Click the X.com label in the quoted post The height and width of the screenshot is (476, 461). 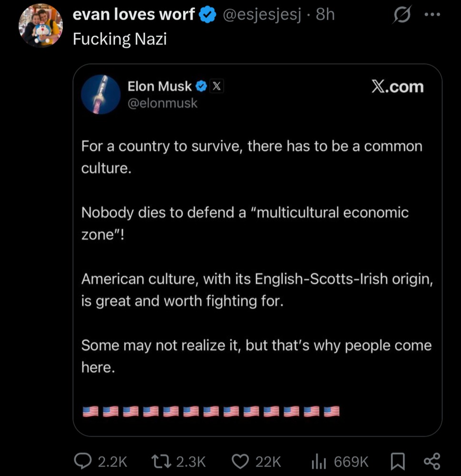pyautogui.click(x=397, y=87)
